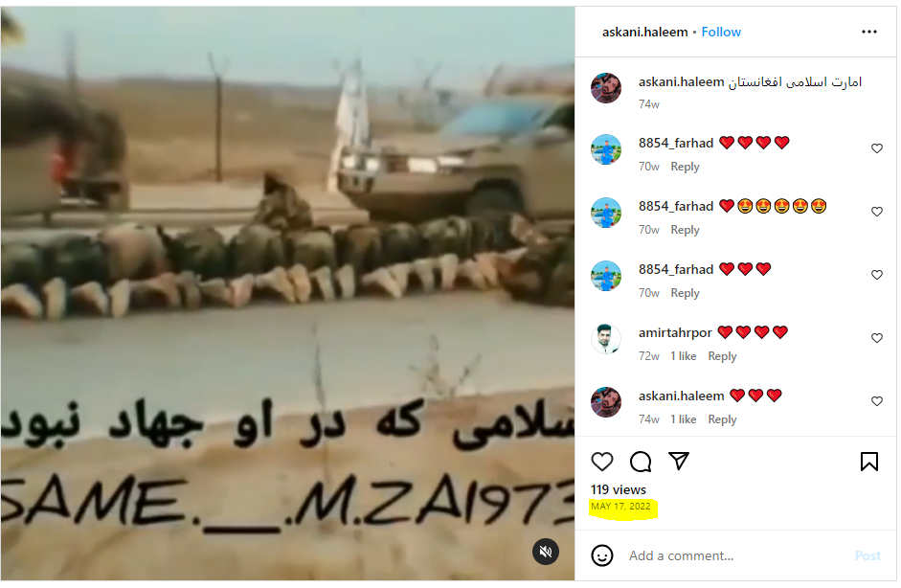
Task: Share the post with the paper plane icon
Action: [x=679, y=461]
